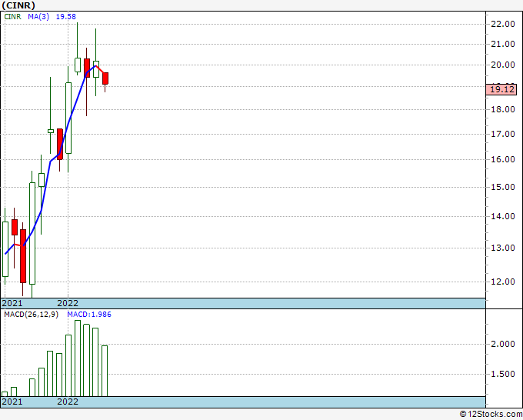Click the 16.00 price axis label

[503, 159]
